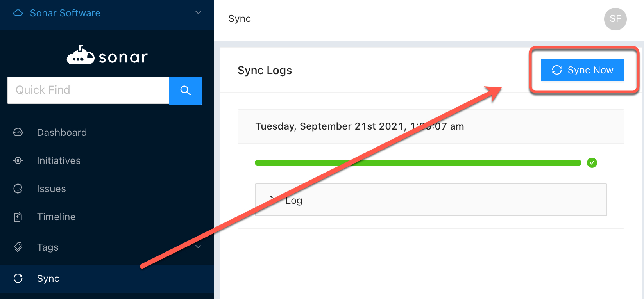Expand the Tags submenu chevron

coord(198,247)
